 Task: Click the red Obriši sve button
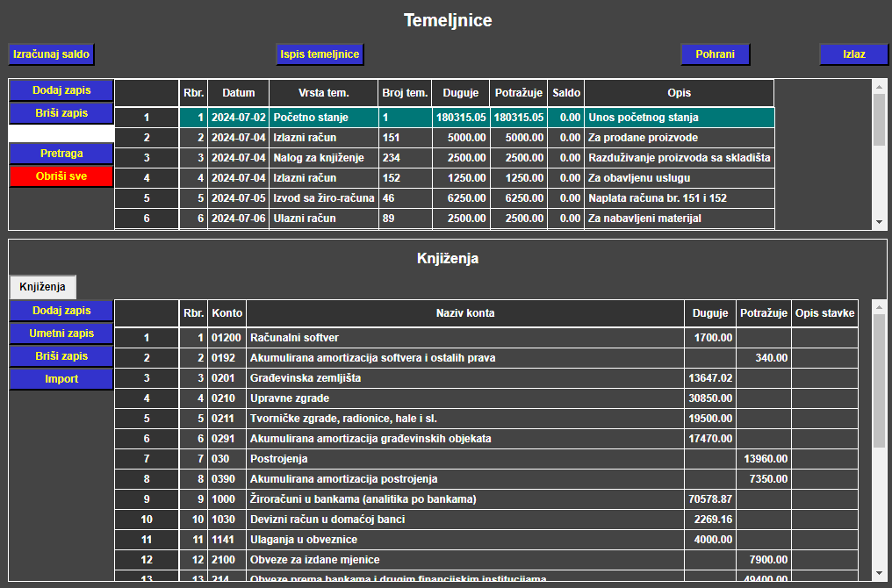pyautogui.click(x=61, y=176)
